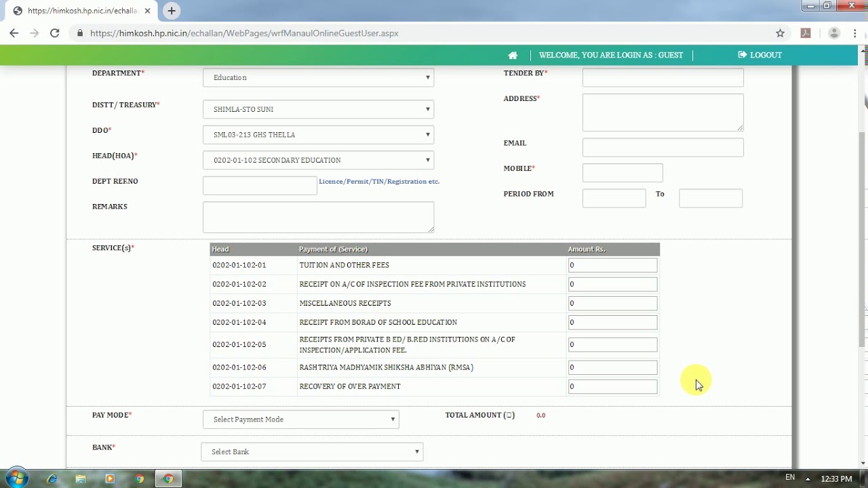
Task: Click the EN language indicator
Action: pyautogui.click(x=790, y=478)
